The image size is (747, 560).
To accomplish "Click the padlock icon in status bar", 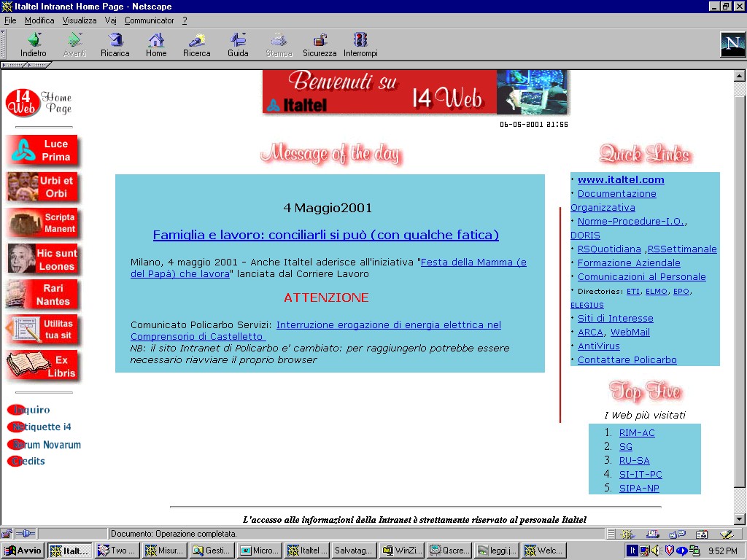I will (7, 534).
